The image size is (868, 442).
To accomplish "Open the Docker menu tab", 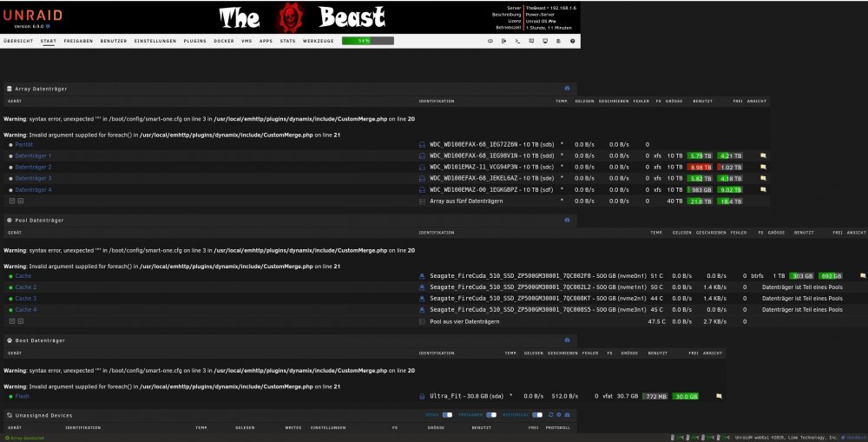I will coord(224,41).
